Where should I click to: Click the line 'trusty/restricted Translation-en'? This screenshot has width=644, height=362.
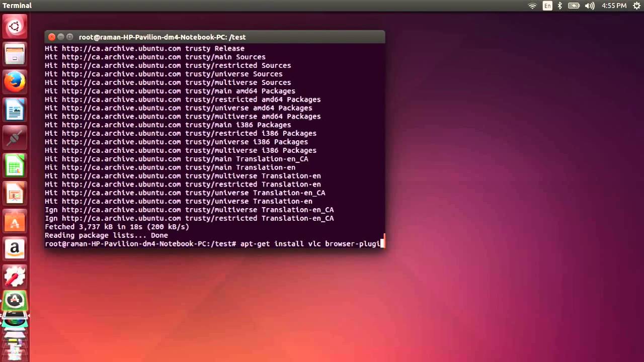click(183, 185)
